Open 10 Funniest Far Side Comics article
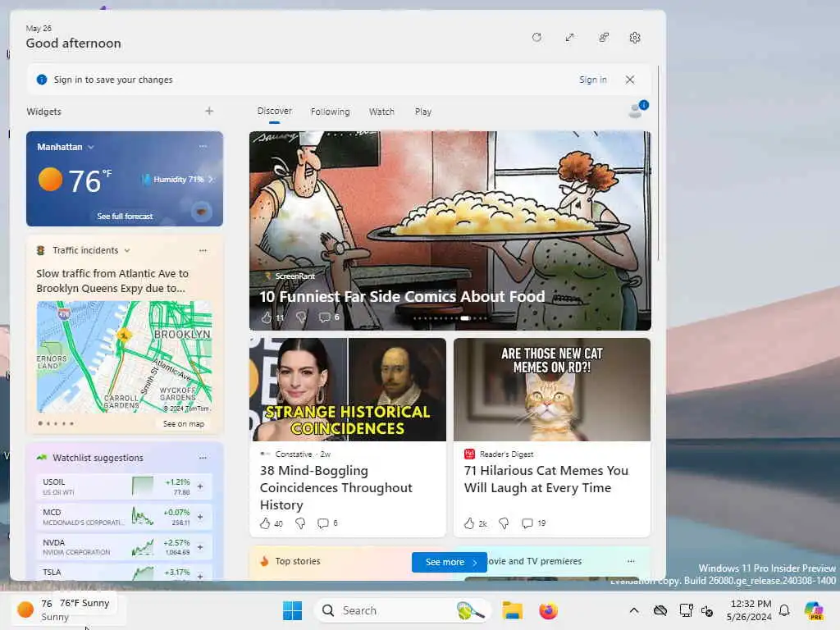The image size is (840, 630). click(x=402, y=296)
